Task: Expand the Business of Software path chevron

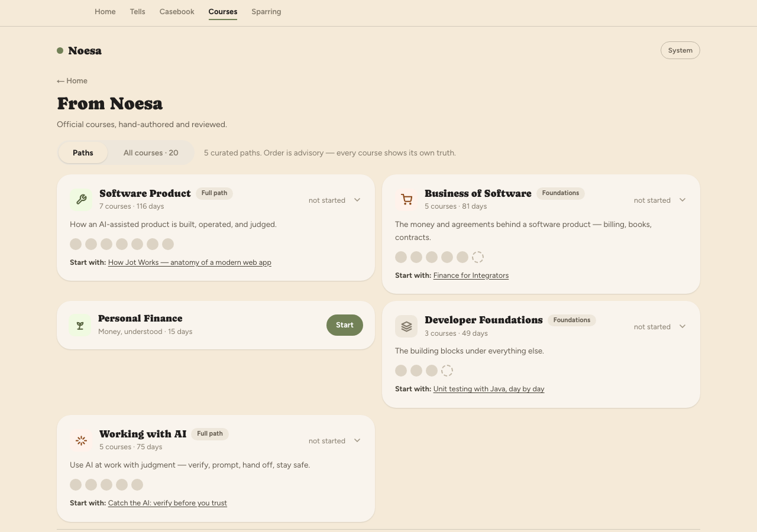Action: point(682,200)
